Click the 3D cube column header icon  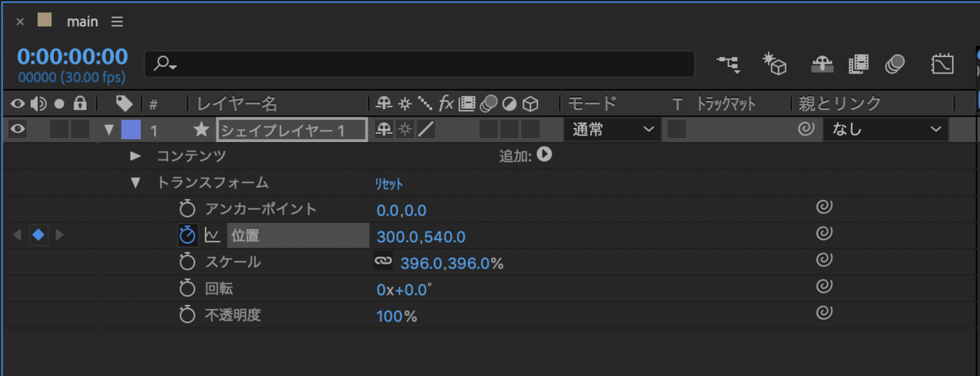click(531, 104)
